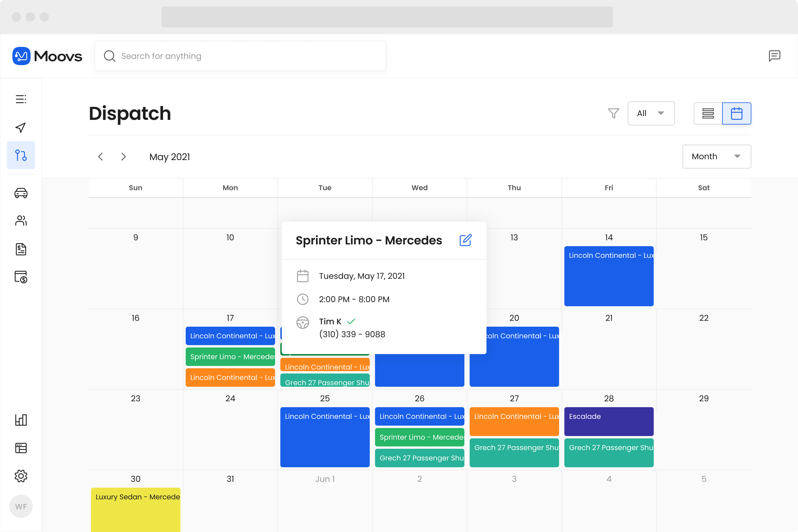
Task: Open the vehicles car icon in the sidebar
Action: (x=21, y=193)
